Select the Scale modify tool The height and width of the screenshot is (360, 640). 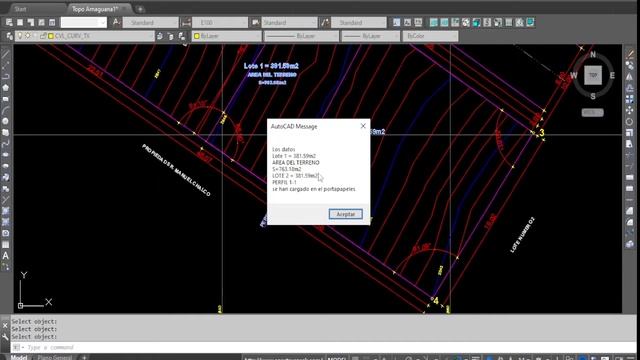630,133
